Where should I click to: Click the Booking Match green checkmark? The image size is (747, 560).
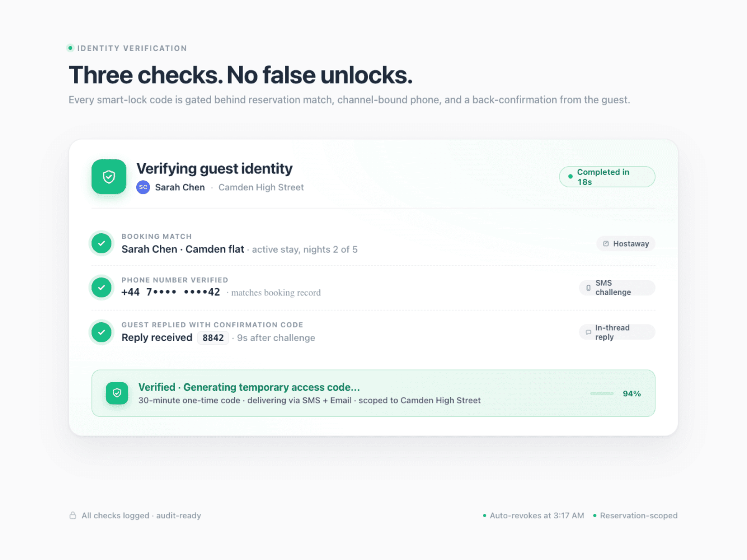point(101,243)
